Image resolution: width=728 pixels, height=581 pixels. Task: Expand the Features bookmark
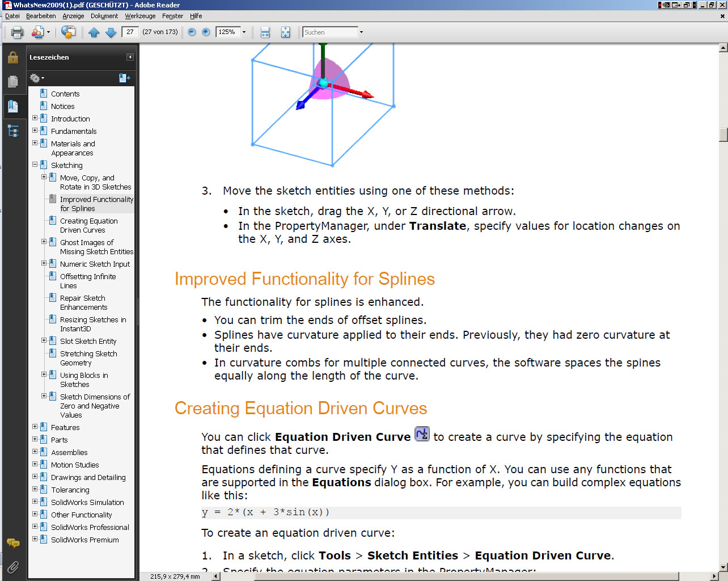[x=35, y=427]
